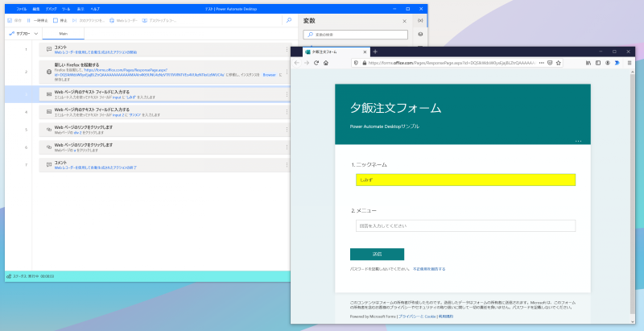
Task: Open the デバッグ menu in Power Automate
Action: point(51,9)
